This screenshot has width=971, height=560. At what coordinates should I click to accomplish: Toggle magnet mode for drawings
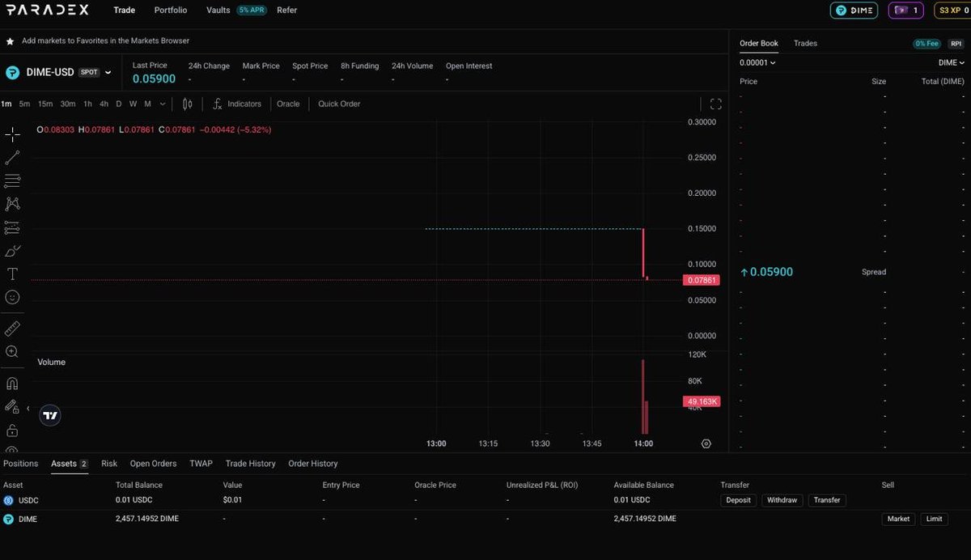pos(12,383)
